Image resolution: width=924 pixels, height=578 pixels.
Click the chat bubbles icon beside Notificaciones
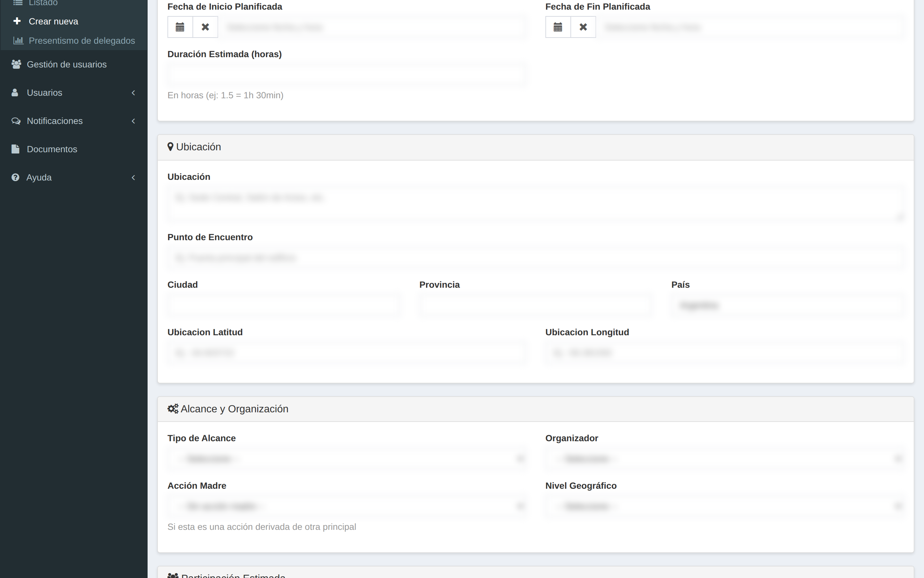16,121
